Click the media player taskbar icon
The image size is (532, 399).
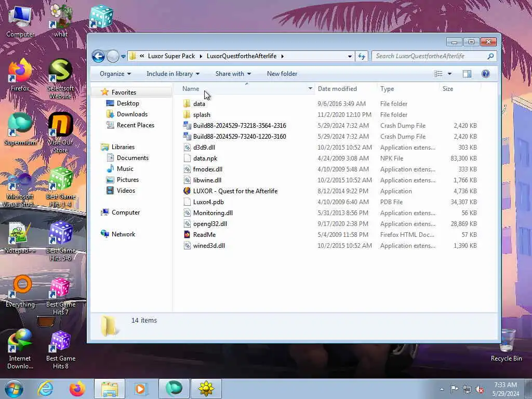click(140, 389)
